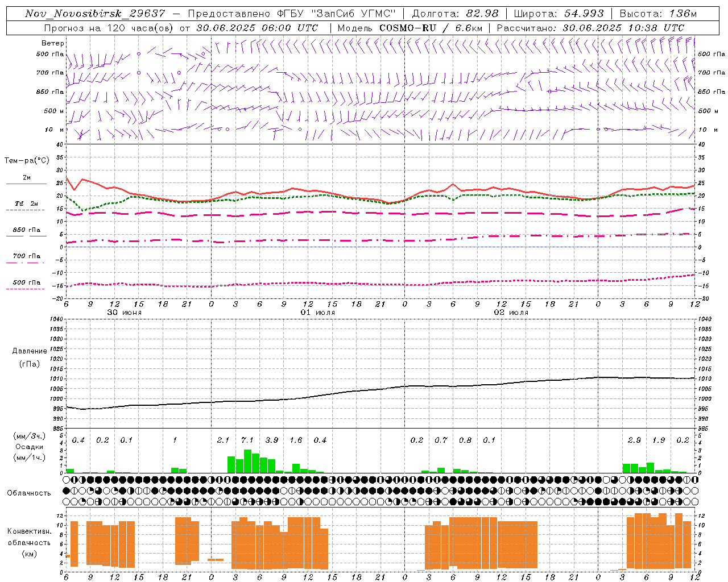Click the 'Тем-ра(°C)' axis label
This screenshot has height=582, width=728.
click(27, 161)
